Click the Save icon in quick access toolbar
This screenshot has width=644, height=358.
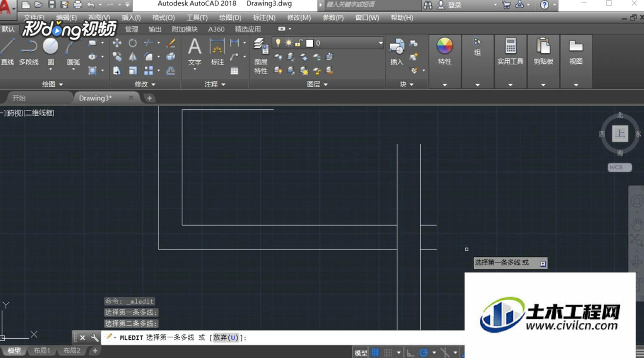pyautogui.click(x=52, y=5)
